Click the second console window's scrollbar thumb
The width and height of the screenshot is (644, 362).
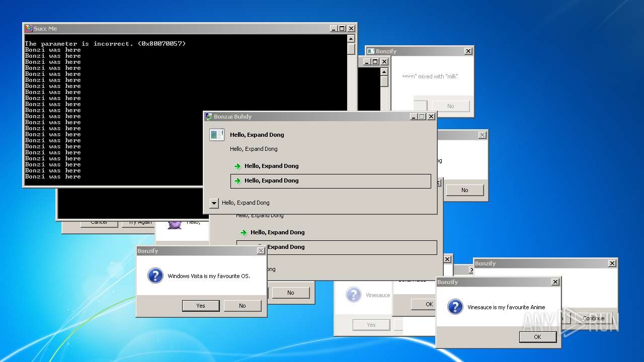pyautogui.click(x=384, y=81)
